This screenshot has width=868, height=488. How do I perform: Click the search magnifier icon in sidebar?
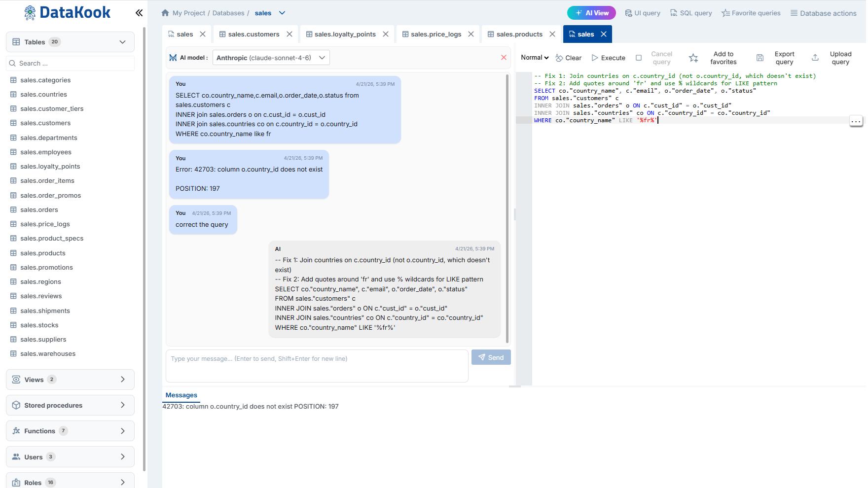(x=12, y=64)
